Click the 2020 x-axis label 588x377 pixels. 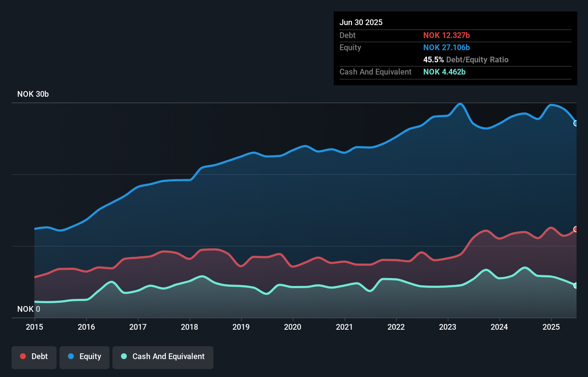(293, 327)
